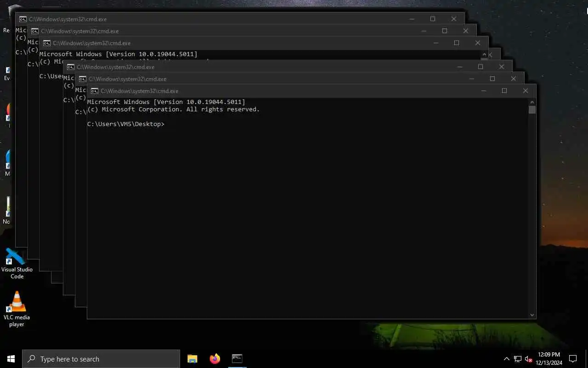The width and height of the screenshot is (588, 368).
Task: Minimize the rearmost cmd window
Action: point(412,19)
